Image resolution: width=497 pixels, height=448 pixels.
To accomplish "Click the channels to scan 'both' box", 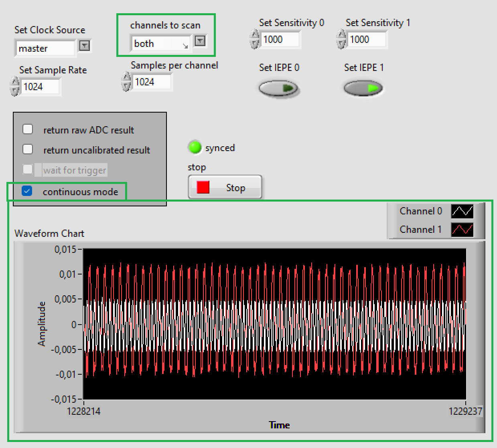I will [160, 43].
